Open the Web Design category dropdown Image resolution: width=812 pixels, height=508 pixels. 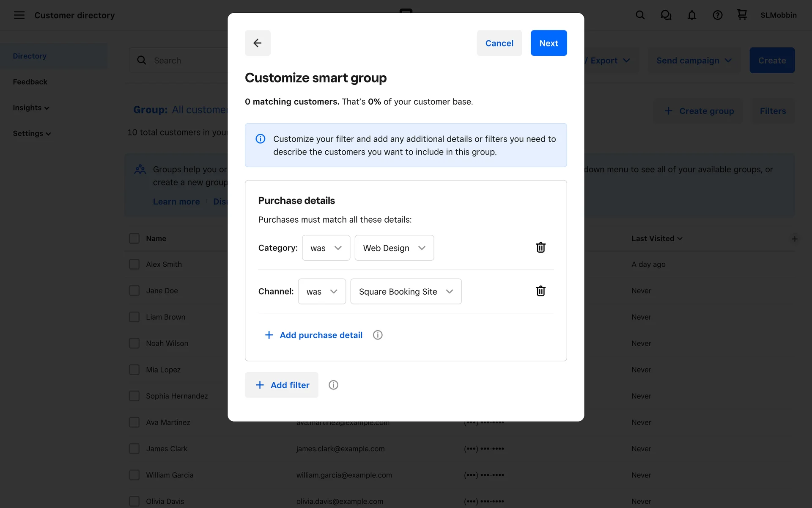(x=394, y=248)
